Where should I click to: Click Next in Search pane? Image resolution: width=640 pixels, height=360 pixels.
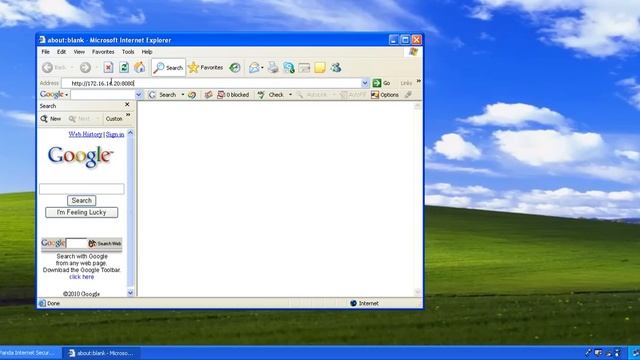(79, 119)
